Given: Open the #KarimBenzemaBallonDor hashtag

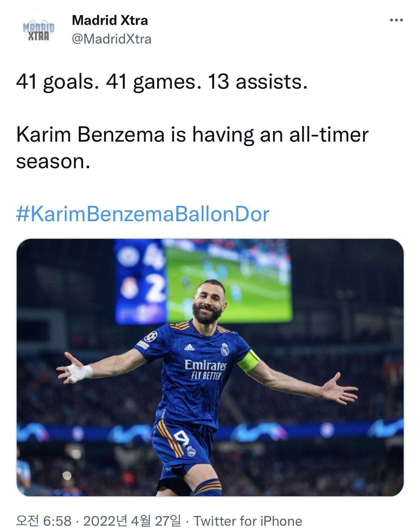Looking at the screenshot, I should tap(143, 214).
